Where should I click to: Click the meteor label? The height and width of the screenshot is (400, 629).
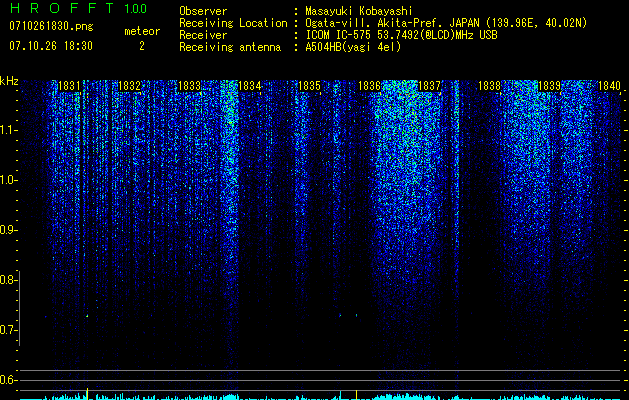point(142,31)
